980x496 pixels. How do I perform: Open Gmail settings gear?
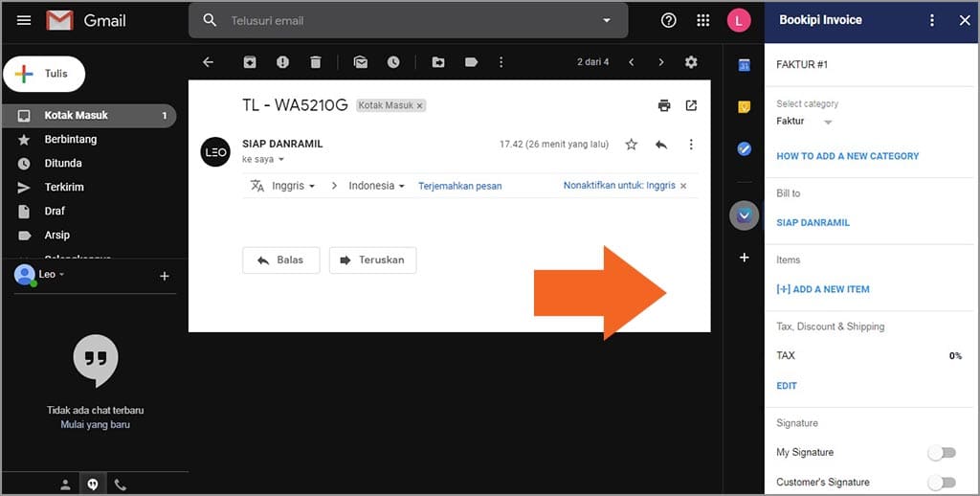[x=691, y=62]
